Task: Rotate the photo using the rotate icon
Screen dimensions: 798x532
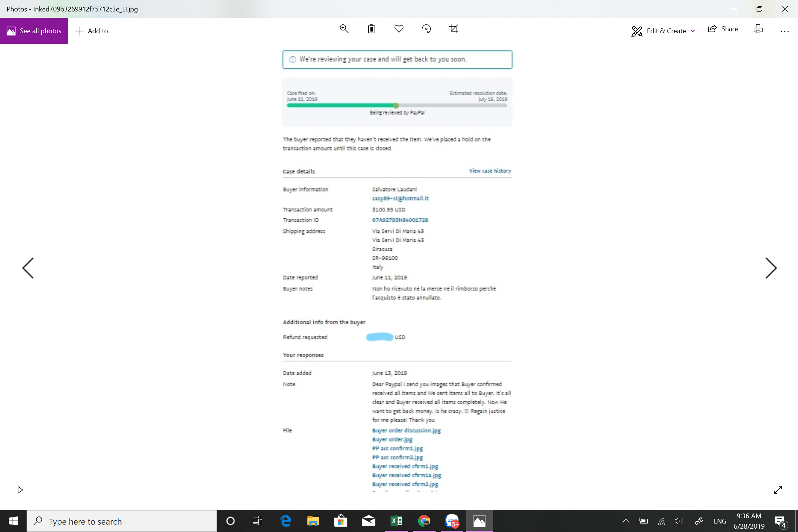Action: (x=426, y=29)
